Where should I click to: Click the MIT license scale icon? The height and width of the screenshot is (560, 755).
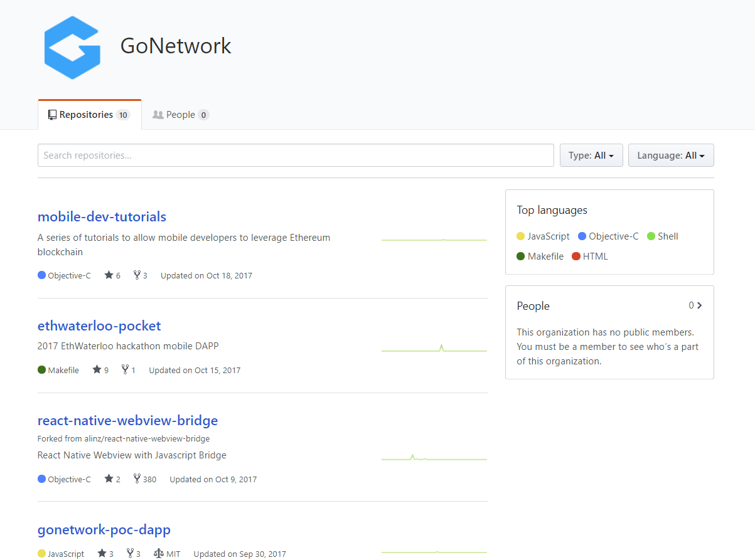(158, 554)
